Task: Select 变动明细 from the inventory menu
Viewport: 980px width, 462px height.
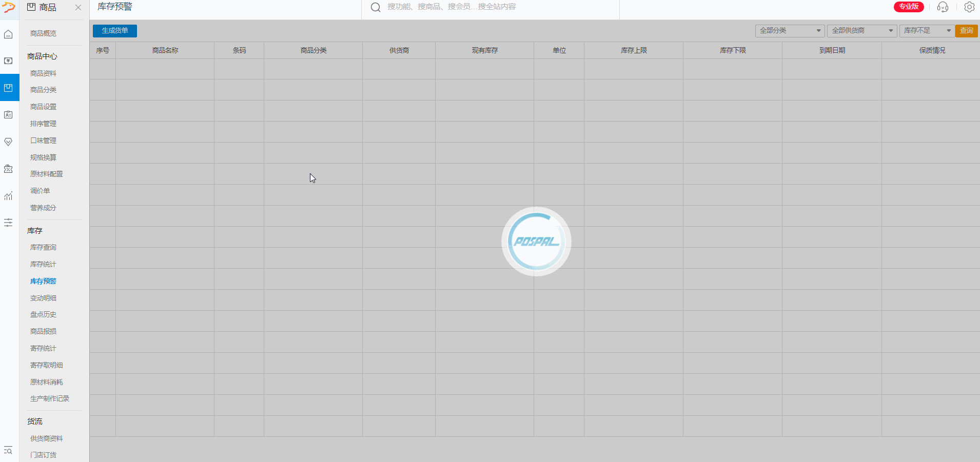Action: (43, 298)
